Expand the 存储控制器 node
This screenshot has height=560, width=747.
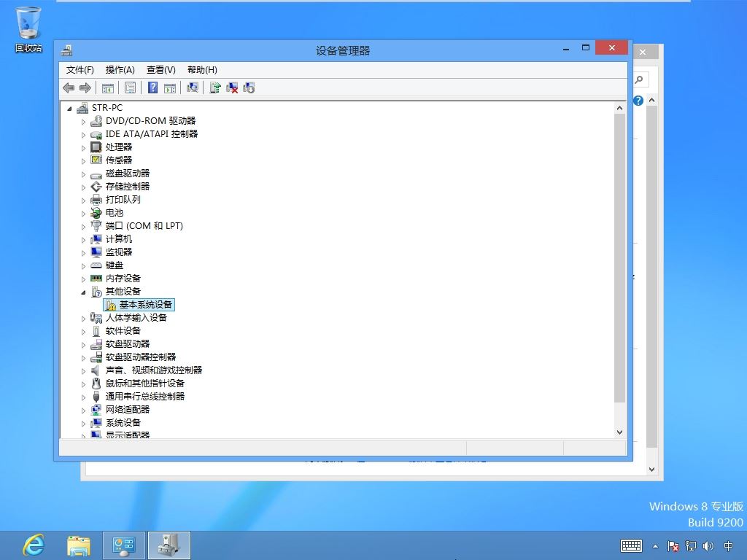[83, 187]
